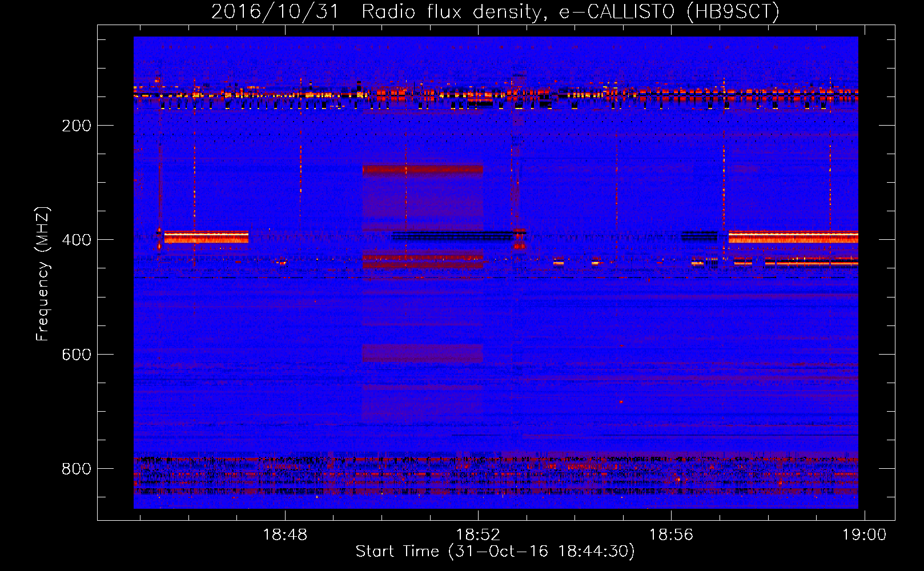
Task: Click the 19:00 time tick label
Action: click(865, 535)
